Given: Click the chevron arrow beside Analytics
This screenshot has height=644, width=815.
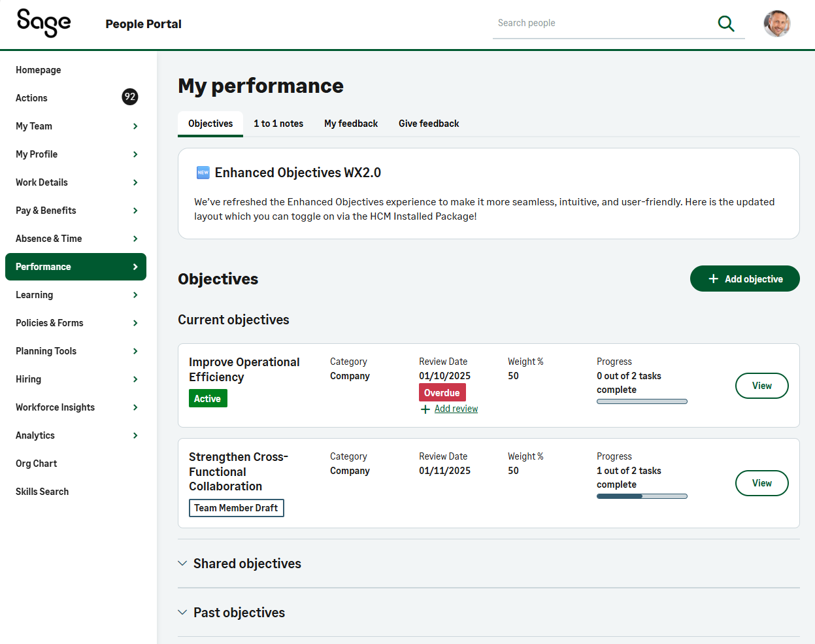Looking at the screenshot, I should [x=135, y=435].
